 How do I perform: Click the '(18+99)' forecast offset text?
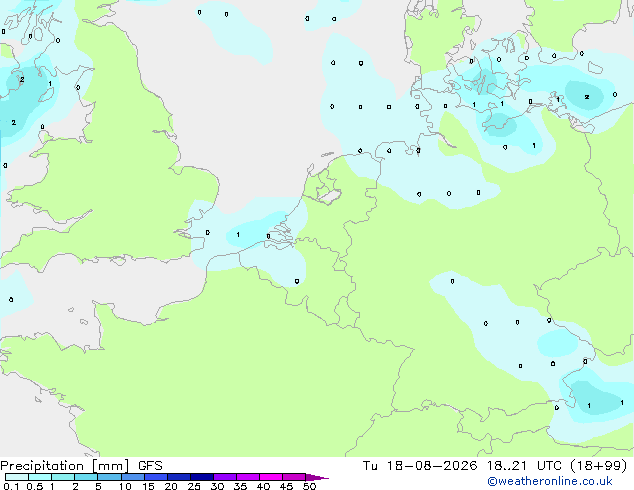coord(599,466)
